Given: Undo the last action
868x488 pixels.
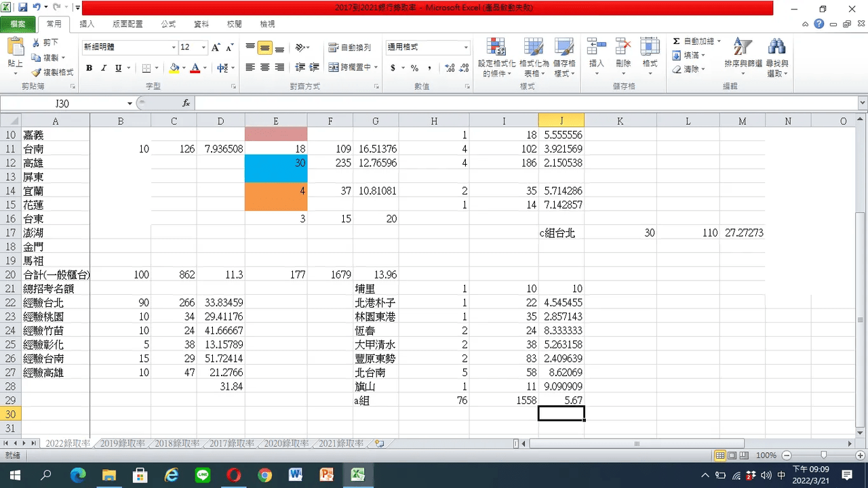Looking at the screenshot, I should [36, 8].
